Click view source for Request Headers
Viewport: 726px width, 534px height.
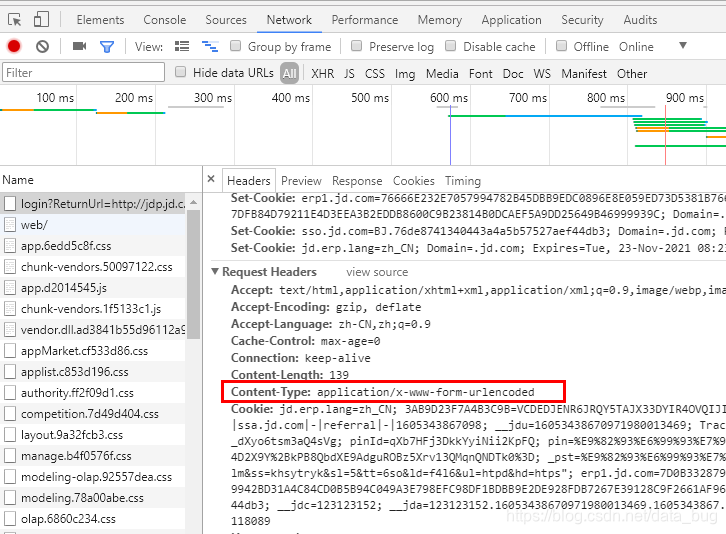tap(377, 272)
